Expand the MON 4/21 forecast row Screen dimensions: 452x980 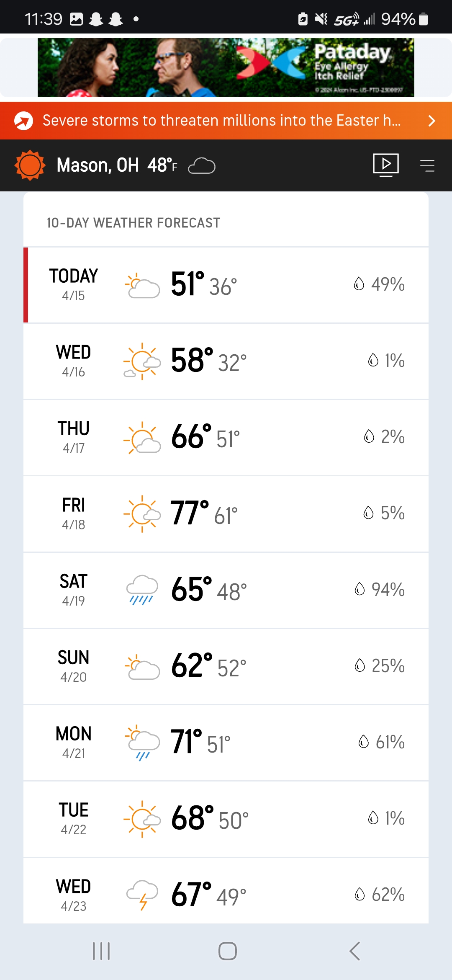226,743
